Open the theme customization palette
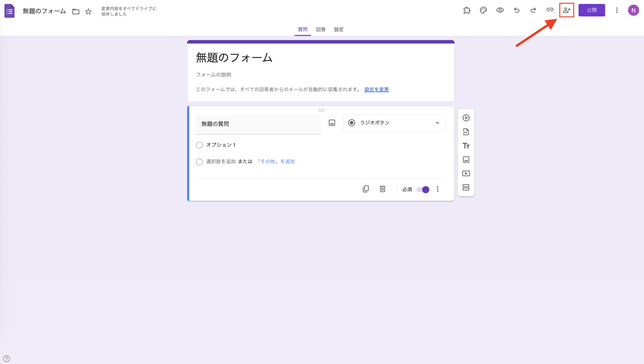 tap(483, 10)
